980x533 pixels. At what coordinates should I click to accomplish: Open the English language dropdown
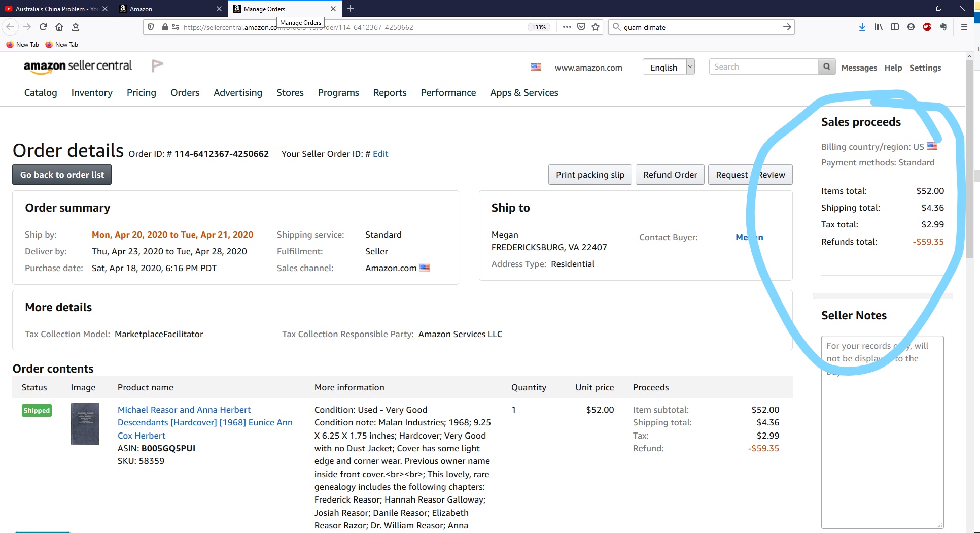coord(669,67)
